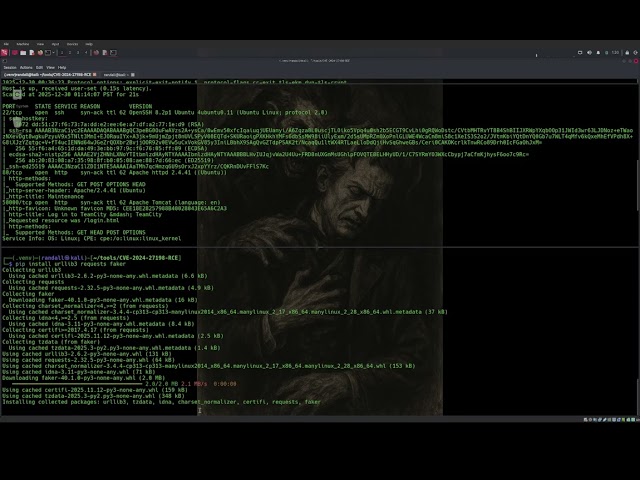Focus the running document window in the taskbar

104,53
